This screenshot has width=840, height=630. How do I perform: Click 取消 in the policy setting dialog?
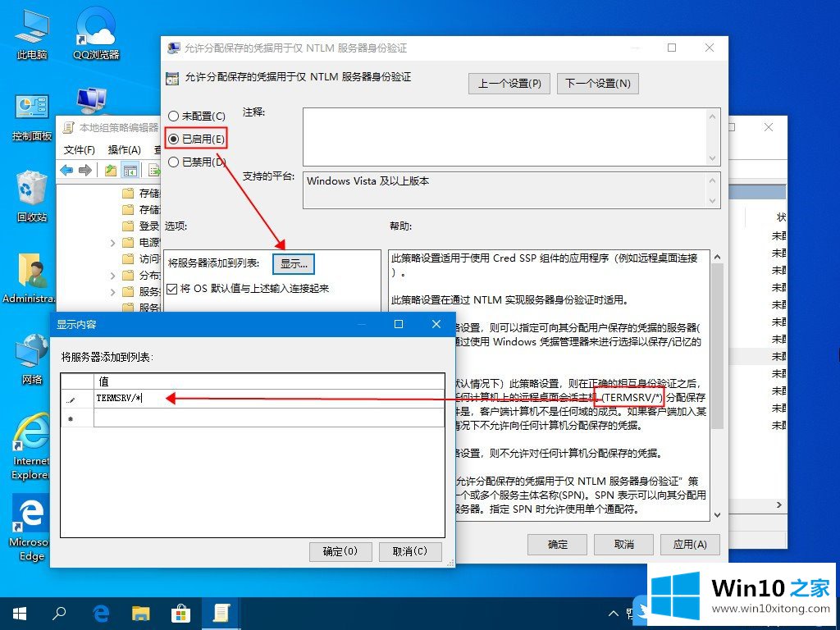click(x=623, y=545)
